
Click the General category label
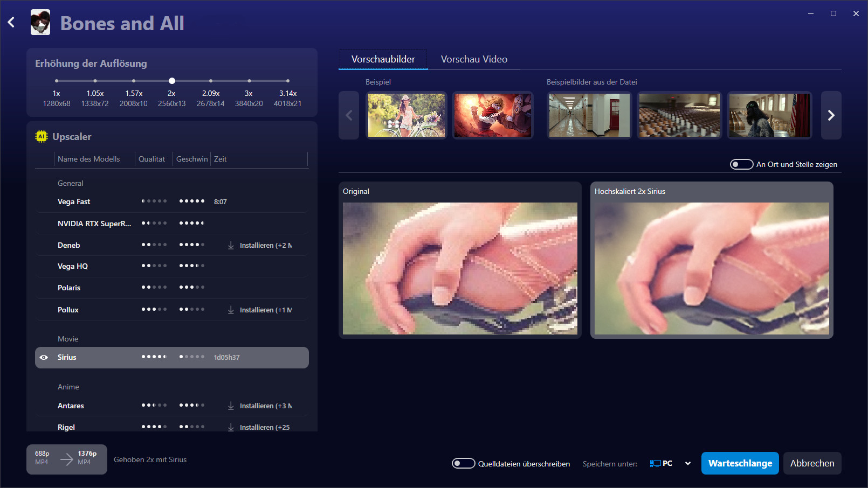coord(71,183)
